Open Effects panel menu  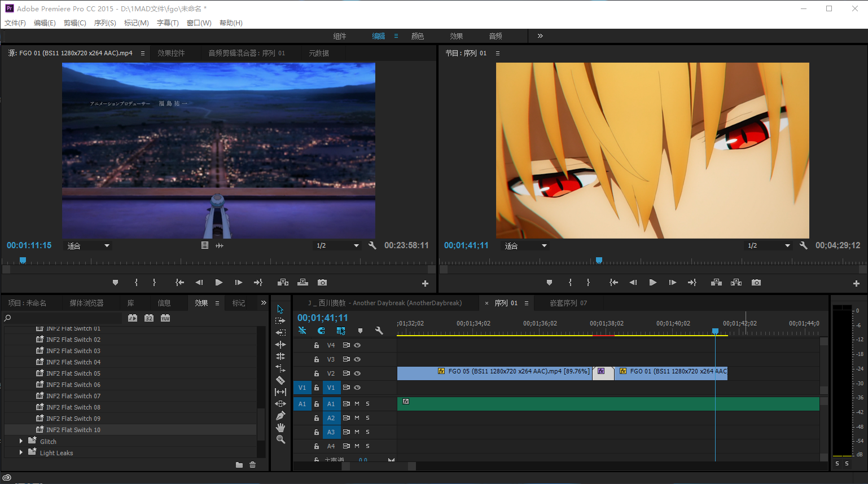(217, 303)
